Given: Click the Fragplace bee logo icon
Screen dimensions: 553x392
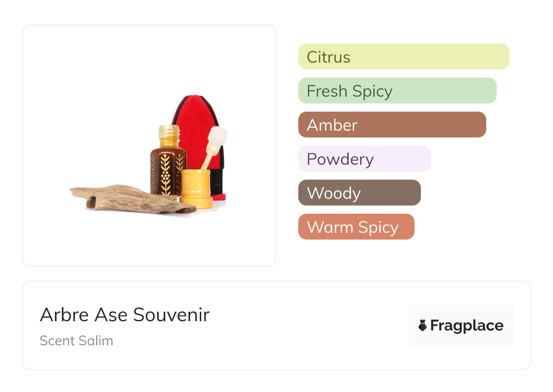Looking at the screenshot, I should (x=422, y=325).
